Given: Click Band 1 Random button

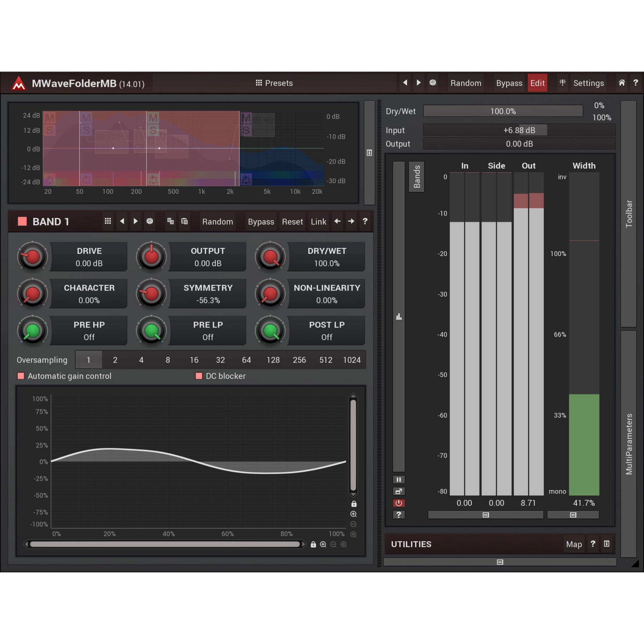Looking at the screenshot, I should (x=217, y=222).
